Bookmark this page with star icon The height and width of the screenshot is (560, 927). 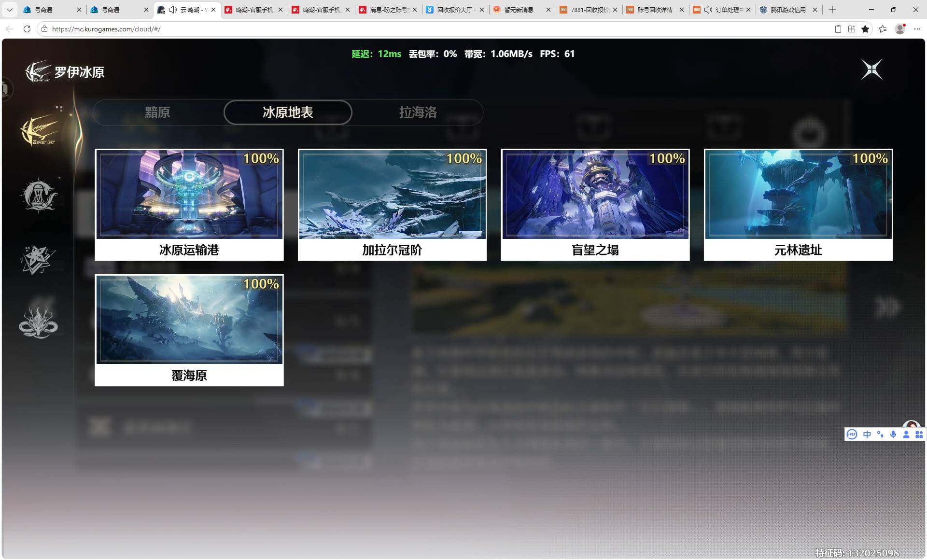[x=865, y=29]
